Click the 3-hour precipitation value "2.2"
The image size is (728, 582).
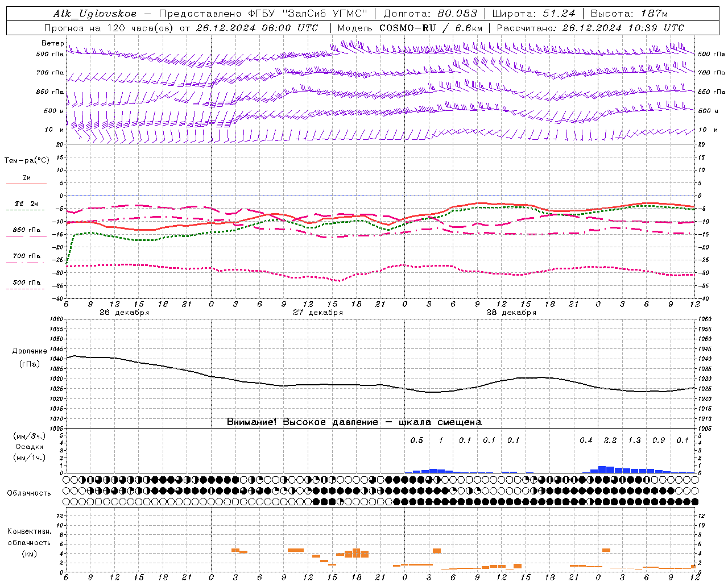tap(610, 440)
